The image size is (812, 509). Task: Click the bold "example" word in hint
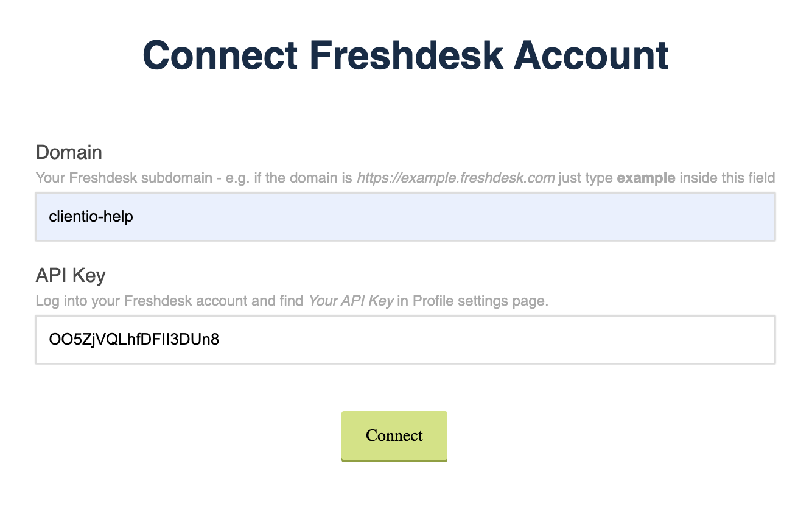[646, 178]
